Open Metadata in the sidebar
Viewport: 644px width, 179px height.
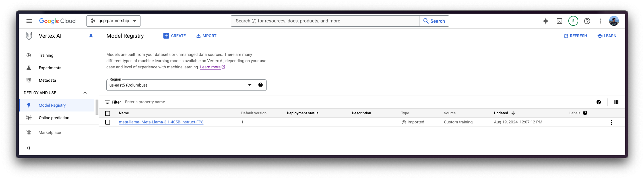(48, 80)
